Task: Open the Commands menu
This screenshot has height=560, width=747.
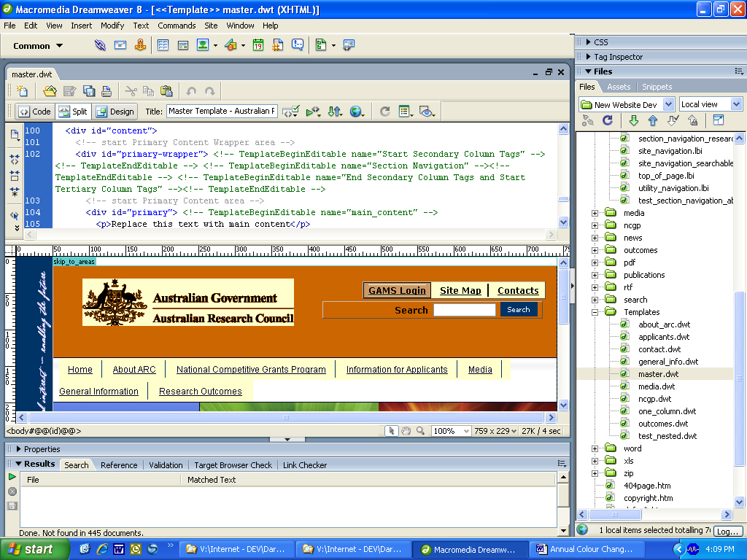Action: coord(177,26)
